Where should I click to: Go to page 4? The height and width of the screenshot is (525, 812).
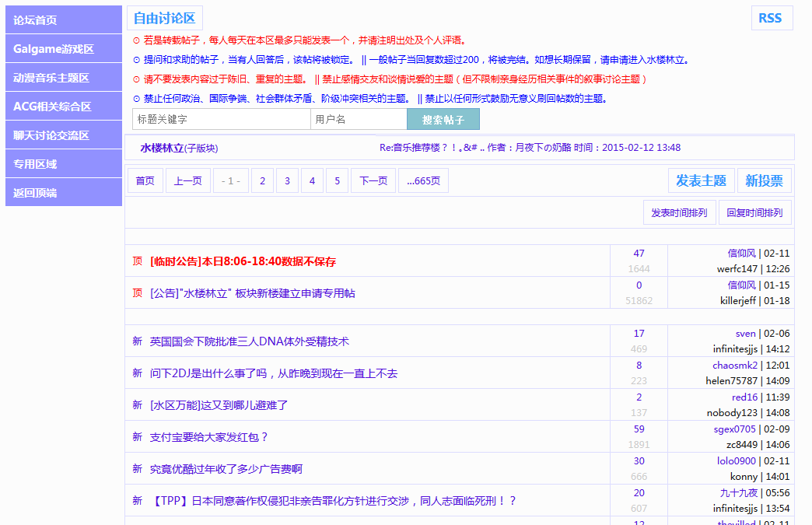312,180
